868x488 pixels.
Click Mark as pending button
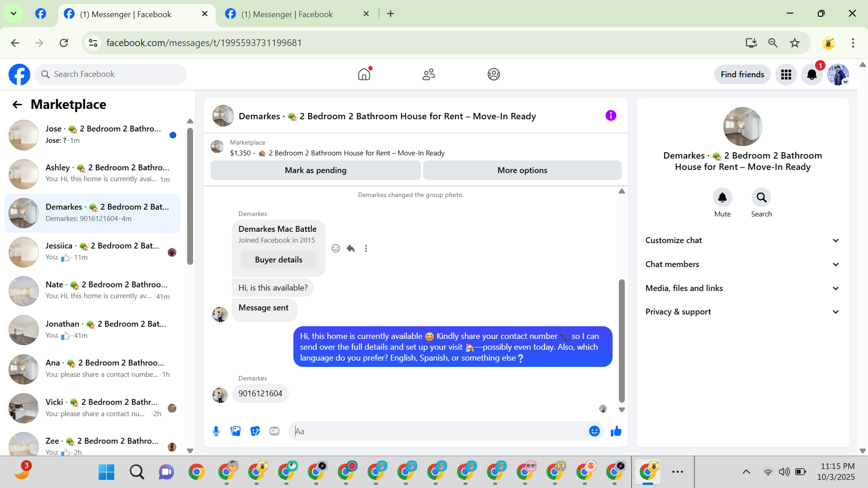pos(316,170)
